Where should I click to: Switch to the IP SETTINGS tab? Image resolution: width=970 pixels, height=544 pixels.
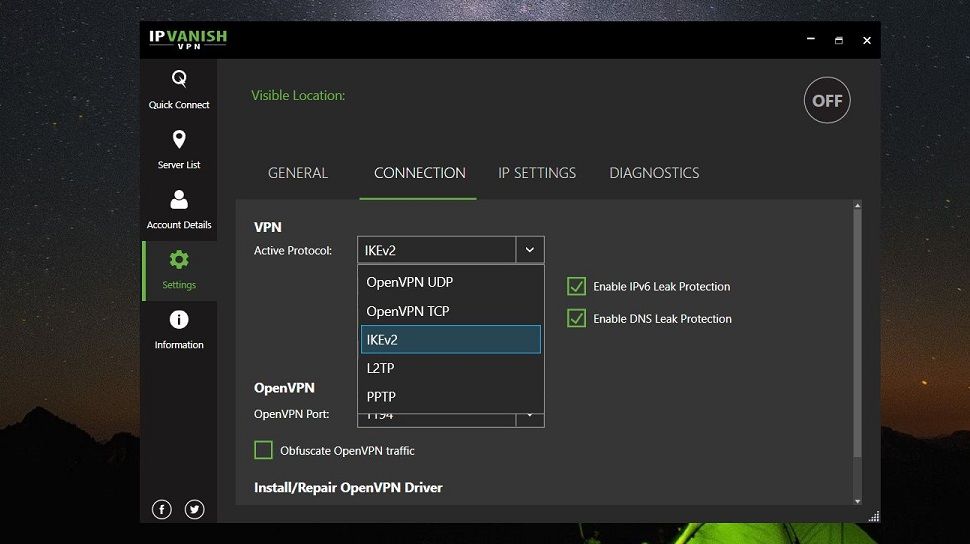coord(537,173)
